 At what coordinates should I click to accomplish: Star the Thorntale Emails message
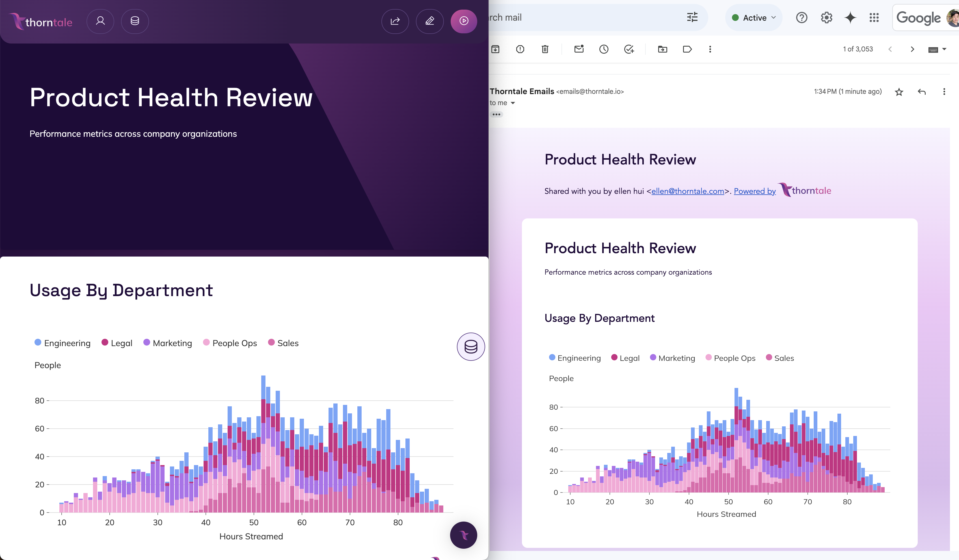(x=899, y=92)
